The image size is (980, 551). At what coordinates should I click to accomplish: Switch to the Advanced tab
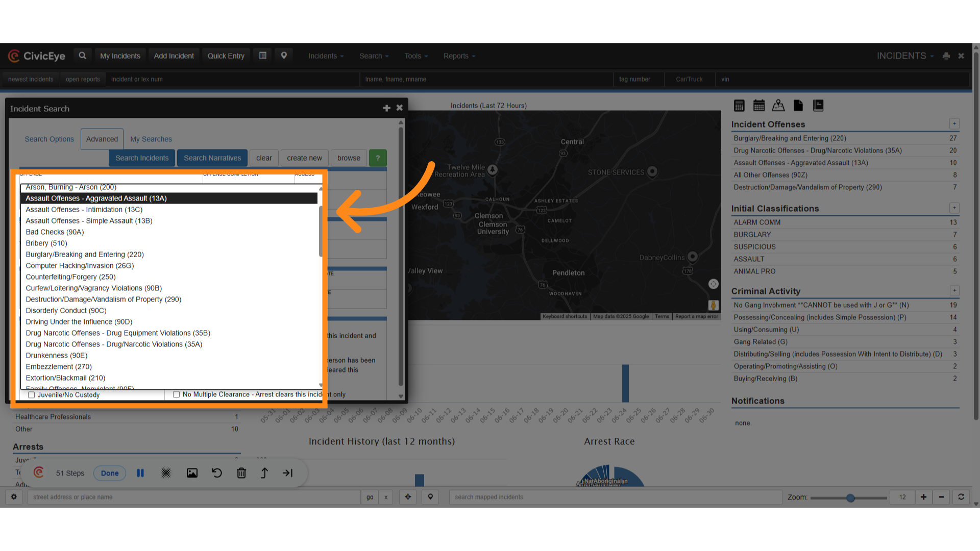[x=102, y=139]
